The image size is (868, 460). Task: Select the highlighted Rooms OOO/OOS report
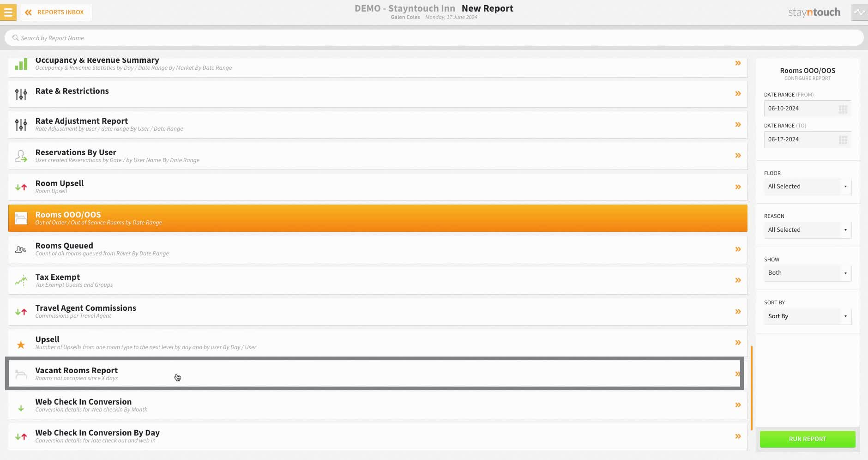tap(378, 218)
